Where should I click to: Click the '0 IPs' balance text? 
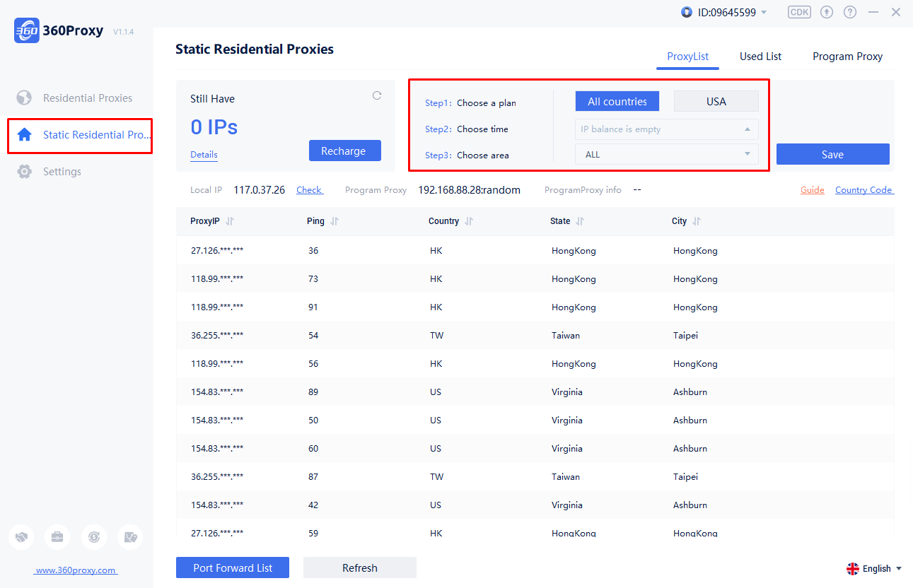tap(214, 127)
